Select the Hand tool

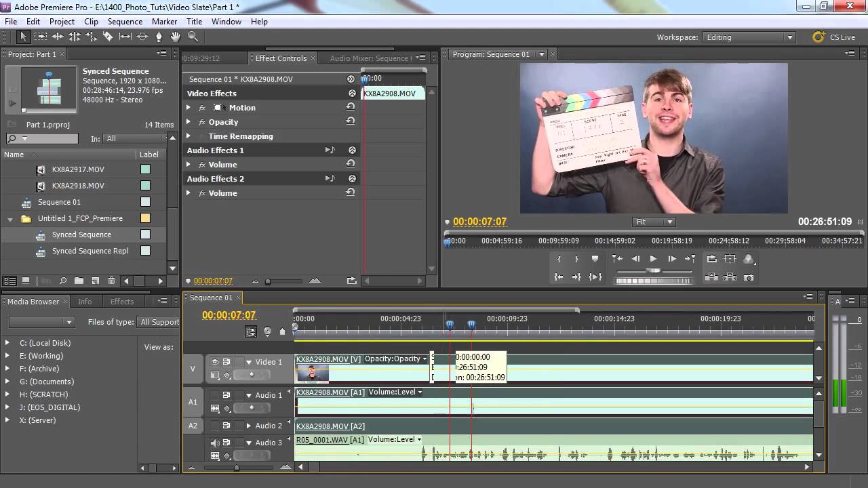pos(176,37)
